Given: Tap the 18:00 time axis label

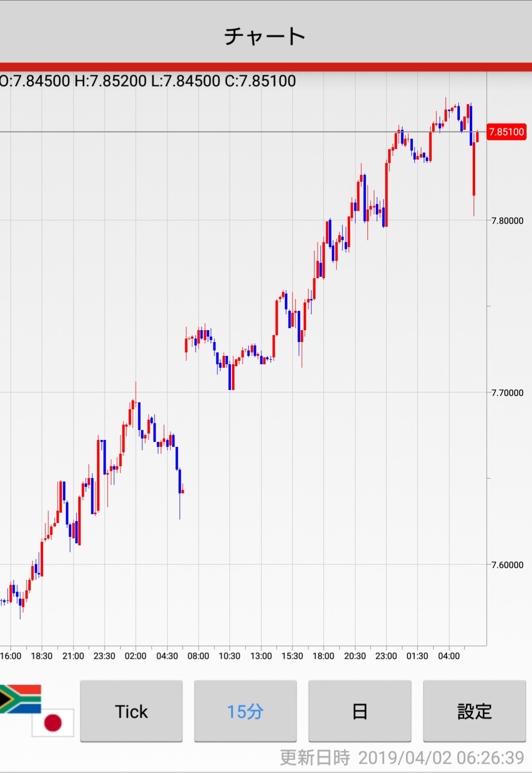Looking at the screenshot, I should tap(324, 656).
